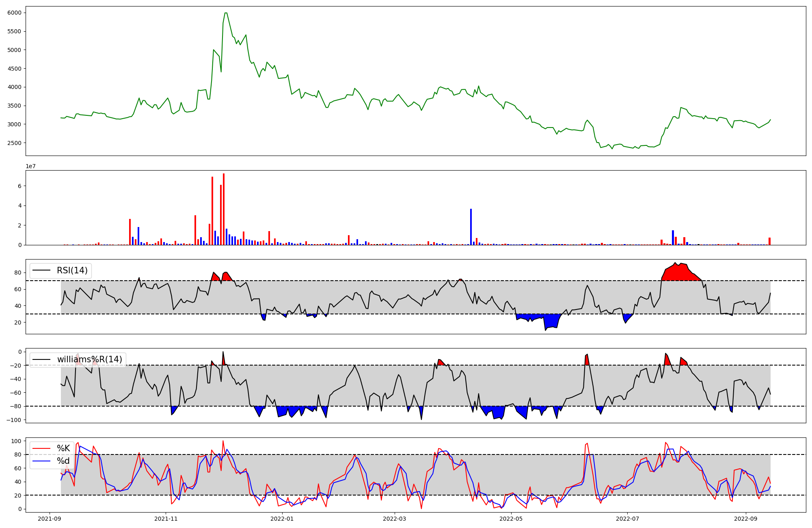The image size is (812, 528).
Task: Click the 6000 tick on the price axis
Action: pos(14,13)
